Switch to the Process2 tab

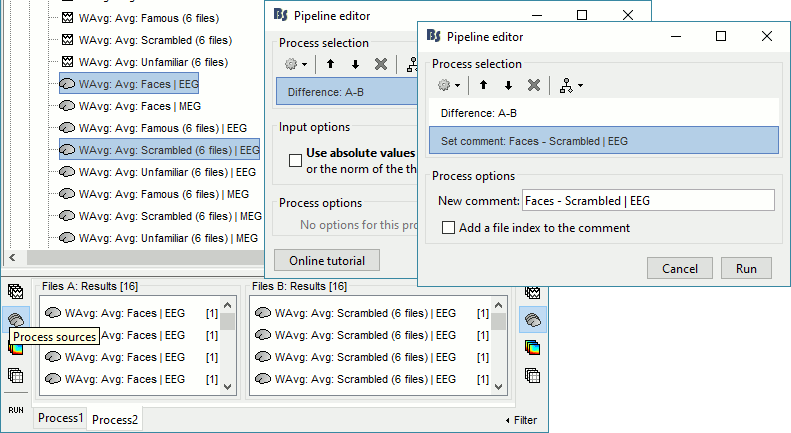[115, 419]
